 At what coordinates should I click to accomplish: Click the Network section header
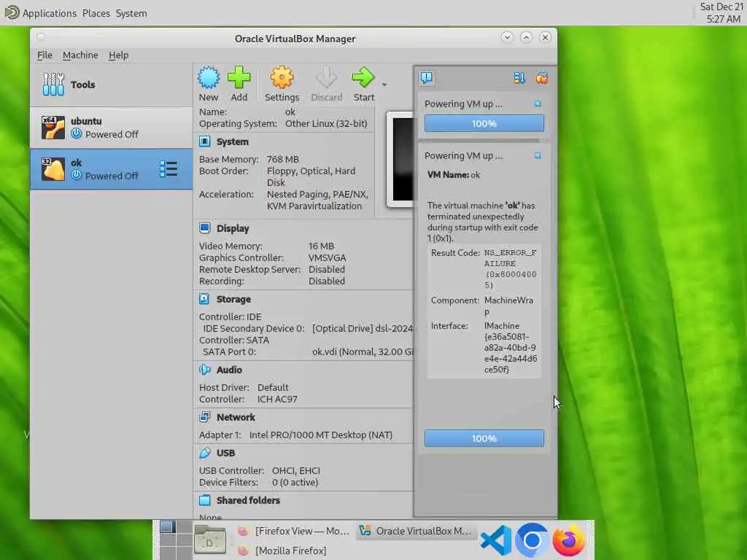click(236, 417)
